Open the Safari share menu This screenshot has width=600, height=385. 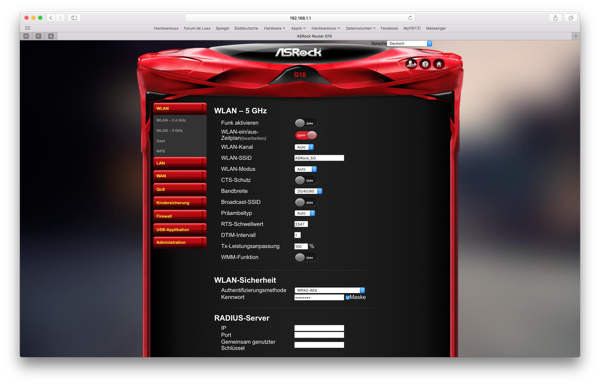[555, 18]
